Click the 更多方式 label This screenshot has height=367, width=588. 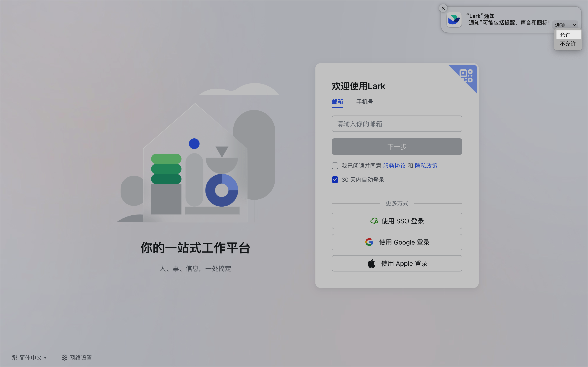[x=397, y=203]
